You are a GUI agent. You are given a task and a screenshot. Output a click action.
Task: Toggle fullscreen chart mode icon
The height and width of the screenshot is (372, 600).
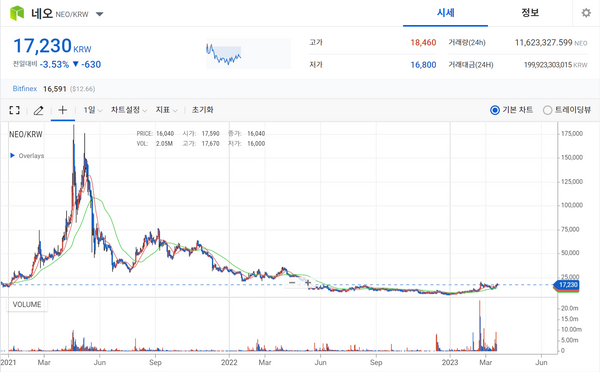pos(15,110)
